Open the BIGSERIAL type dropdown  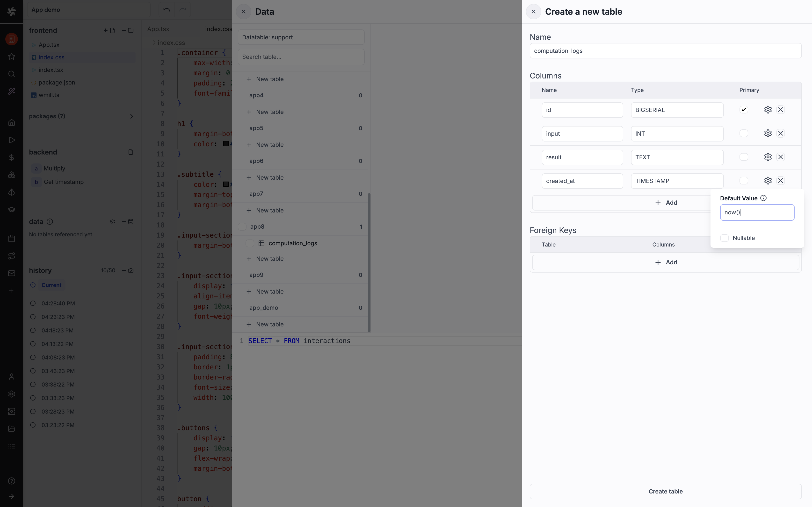[676, 110]
